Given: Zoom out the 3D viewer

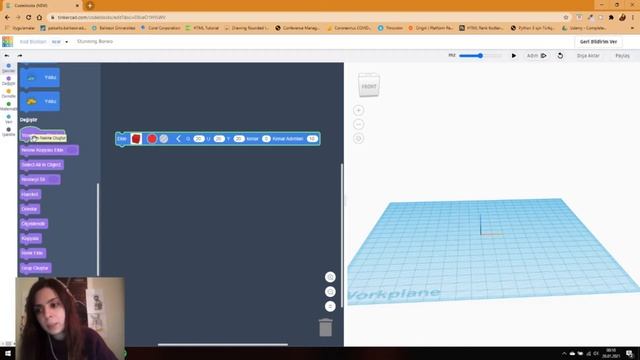Looking at the screenshot, I should pos(358,124).
